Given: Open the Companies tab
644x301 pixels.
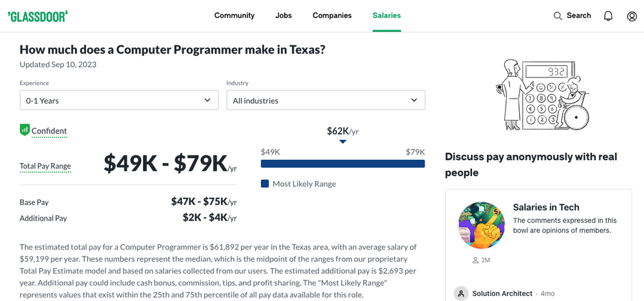Looking at the screenshot, I should tap(332, 15).
